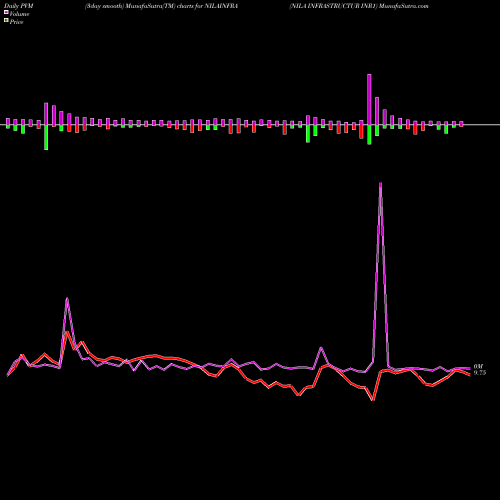Click the NILA INFRASTRUCTUR INR1 MunafaSutra.com label
Screen dimensions: 500x500
point(359,6)
